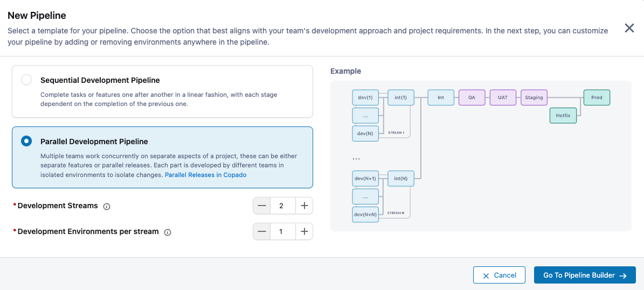
Task: Click the Int environment node in example
Action: 441,97
